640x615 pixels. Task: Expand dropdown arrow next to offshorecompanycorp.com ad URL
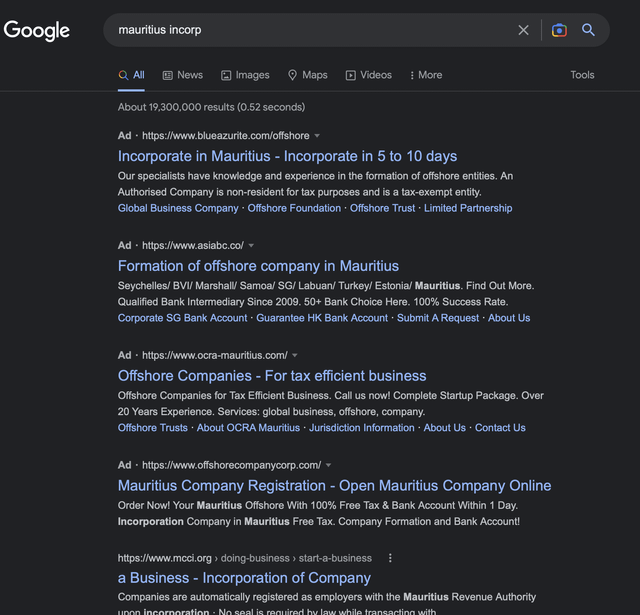point(329,465)
